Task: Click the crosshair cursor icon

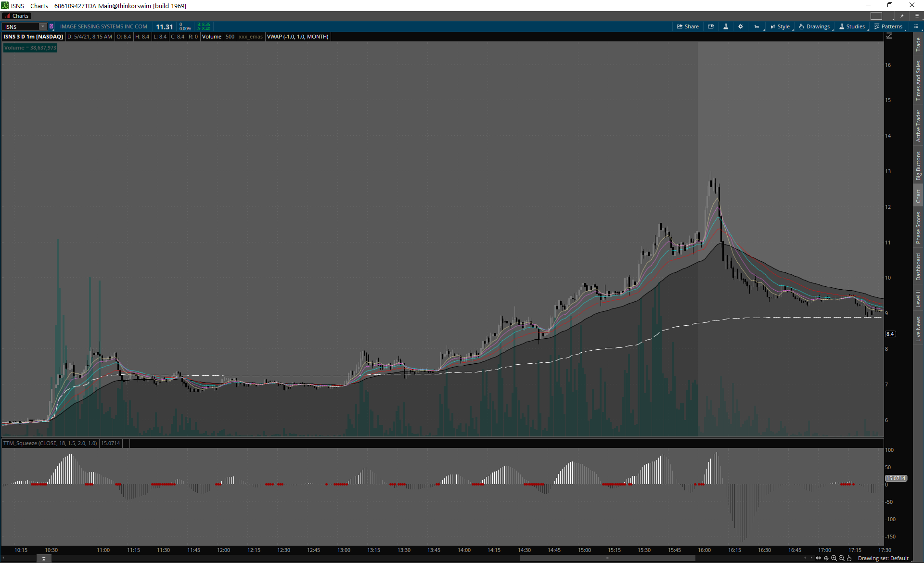Action: point(826,558)
